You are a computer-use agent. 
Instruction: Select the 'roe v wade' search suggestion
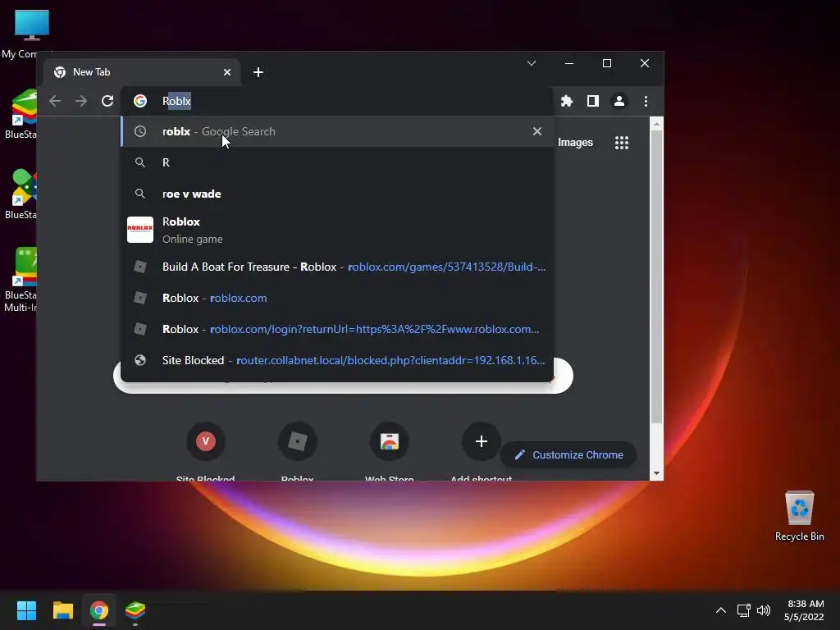point(337,194)
